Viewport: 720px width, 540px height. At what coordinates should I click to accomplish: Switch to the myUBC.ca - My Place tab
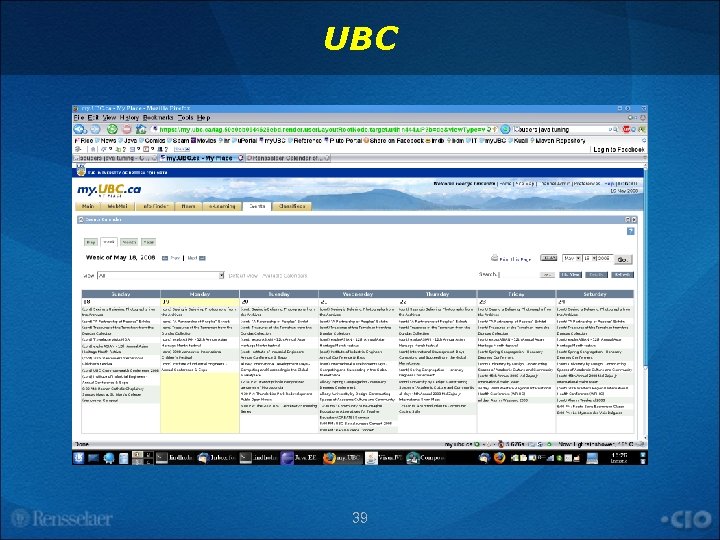point(201,158)
